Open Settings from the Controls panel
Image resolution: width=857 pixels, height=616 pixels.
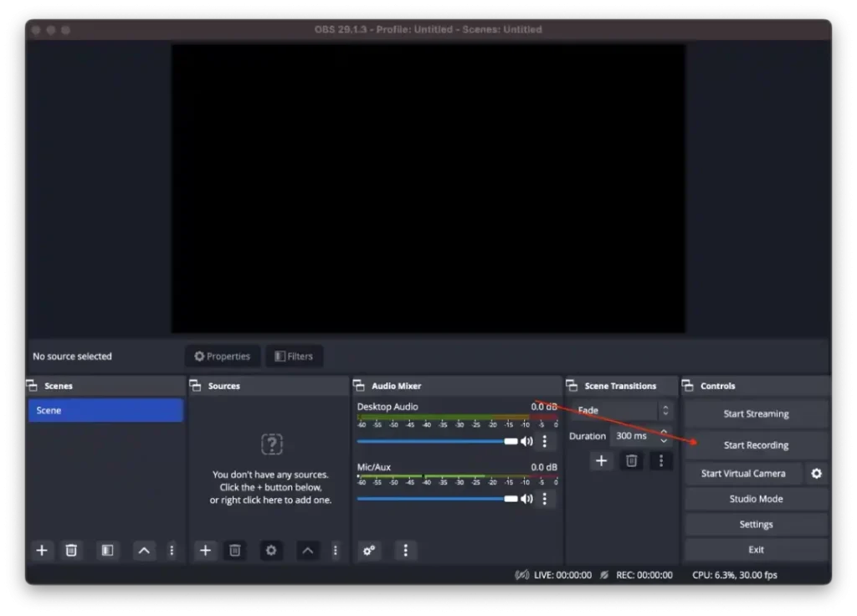point(757,524)
